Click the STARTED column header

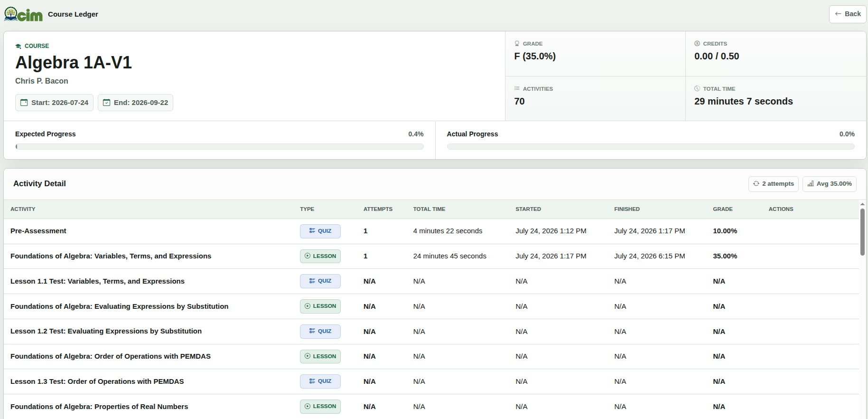pyautogui.click(x=528, y=209)
